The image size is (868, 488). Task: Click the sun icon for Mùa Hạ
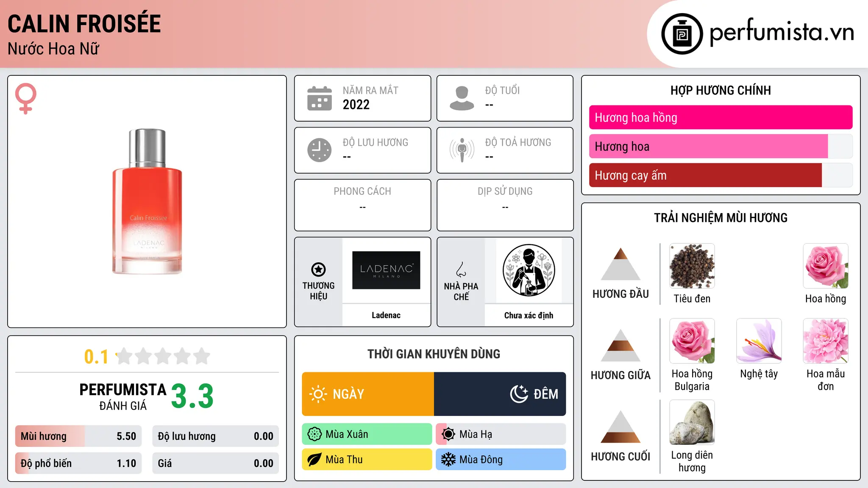448,434
